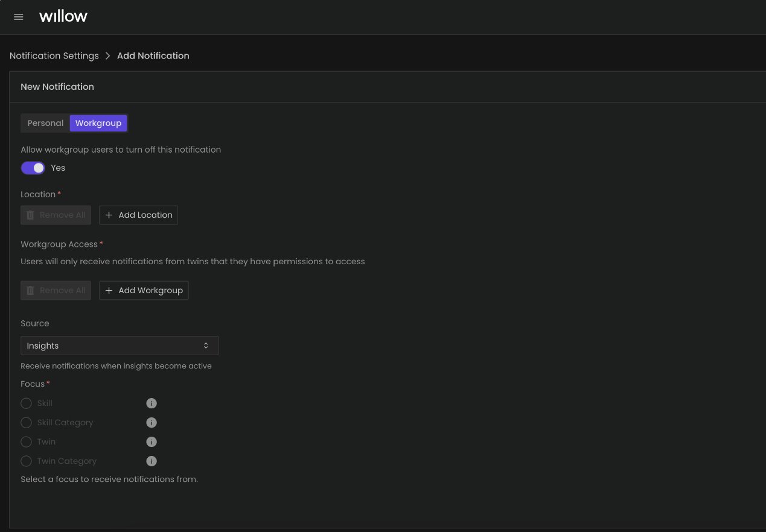Click the plus icon in Add Location

pyautogui.click(x=109, y=215)
